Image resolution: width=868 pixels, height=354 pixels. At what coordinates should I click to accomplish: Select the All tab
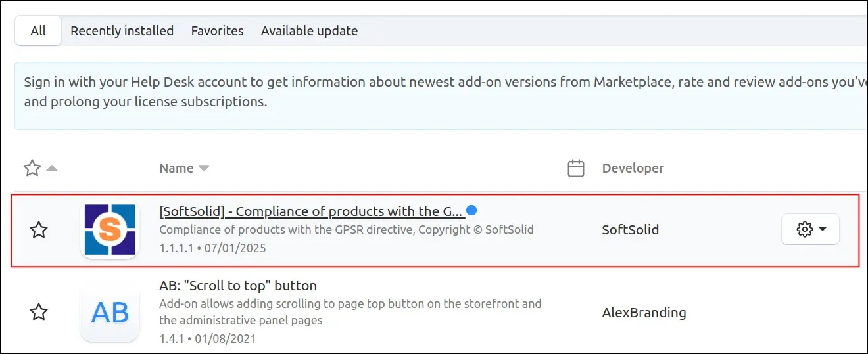coord(38,31)
